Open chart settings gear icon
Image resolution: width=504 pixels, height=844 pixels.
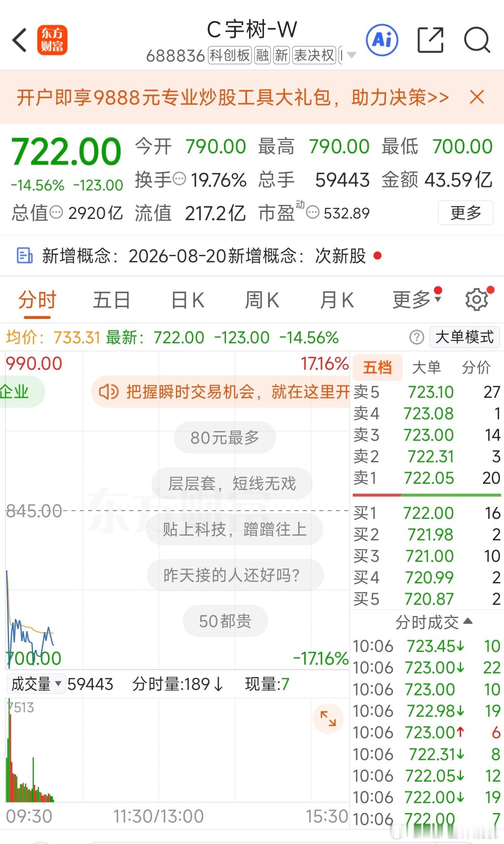pyautogui.click(x=477, y=300)
